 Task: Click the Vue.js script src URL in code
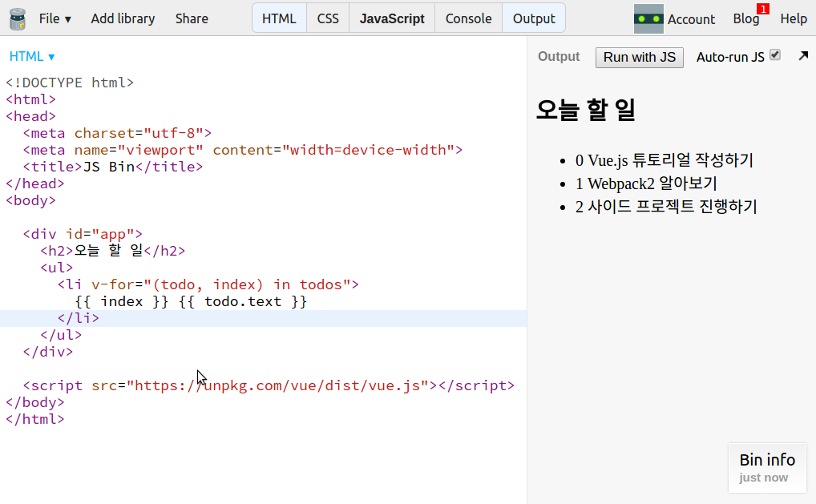click(x=277, y=385)
